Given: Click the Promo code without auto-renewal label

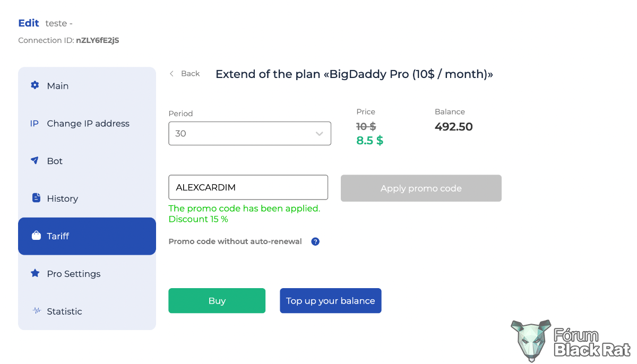Looking at the screenshot, I should tap(235, 241).
